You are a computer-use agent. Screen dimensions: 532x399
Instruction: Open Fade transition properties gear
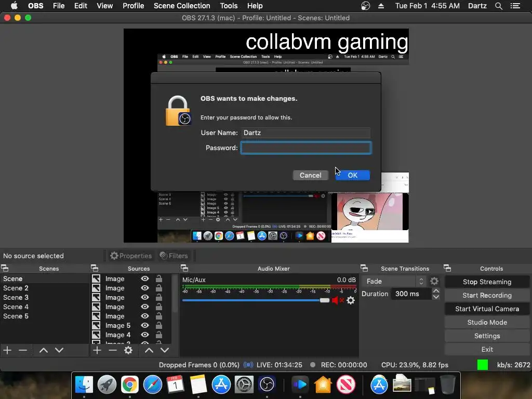(x=434, y=281)
